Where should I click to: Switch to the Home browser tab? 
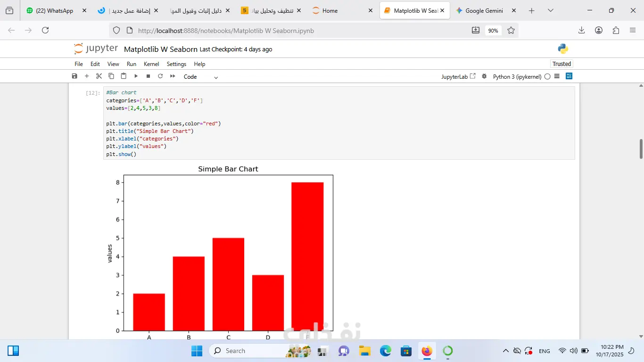(342, 10)
